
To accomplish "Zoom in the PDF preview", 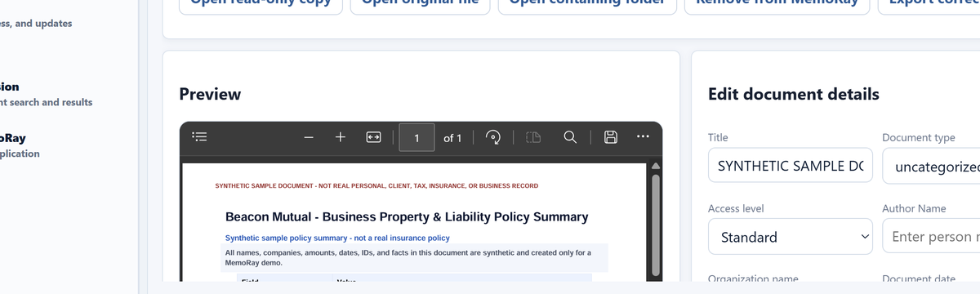I will click(x=341, y=137).
